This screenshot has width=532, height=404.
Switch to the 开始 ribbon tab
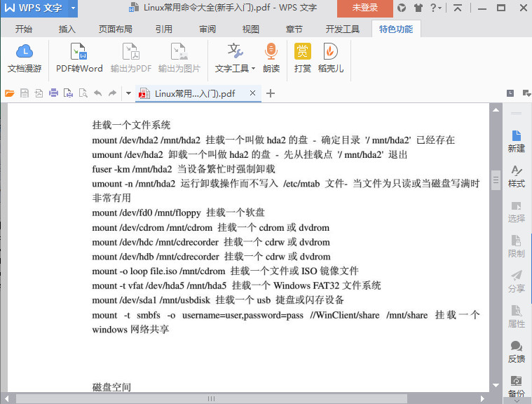click(x=23, y=29)
